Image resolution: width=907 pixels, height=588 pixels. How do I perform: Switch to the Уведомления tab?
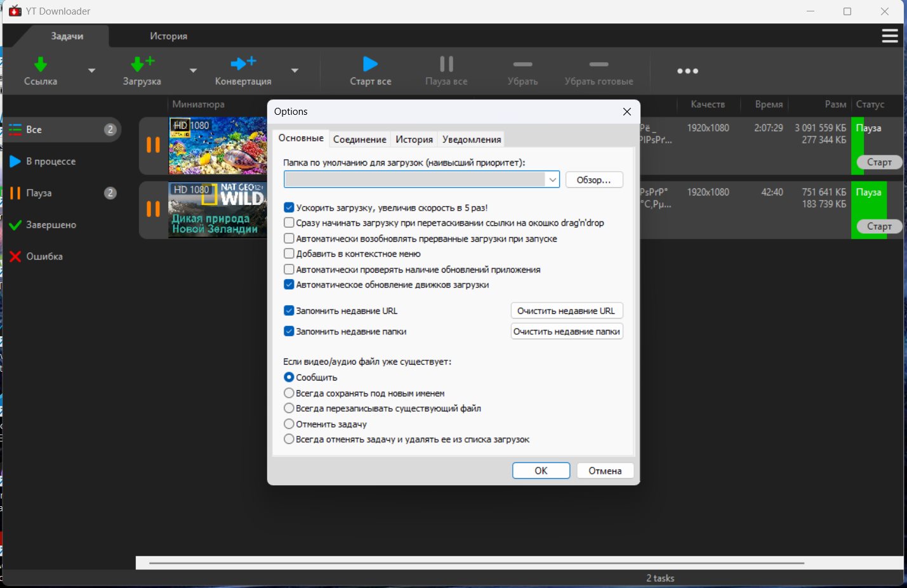(x=472, y=140)
